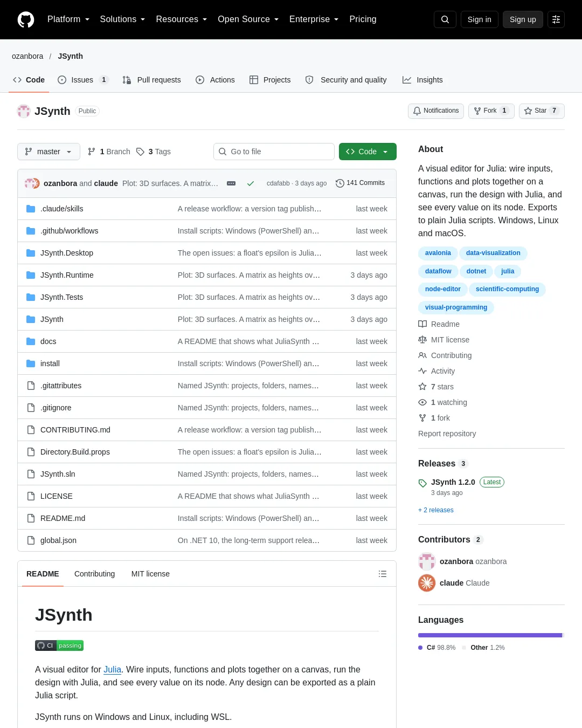Click the Notifications button

click(x=436, y=111)
